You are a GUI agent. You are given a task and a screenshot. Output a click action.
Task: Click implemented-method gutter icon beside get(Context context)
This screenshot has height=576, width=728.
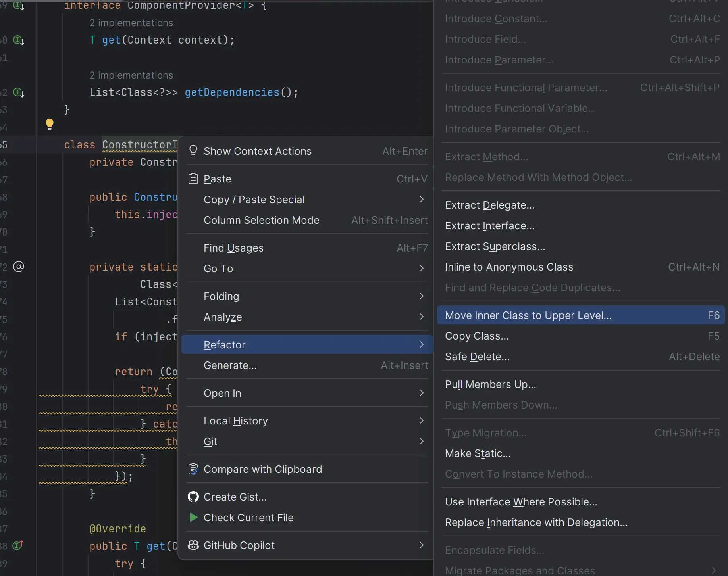(19, 40)
